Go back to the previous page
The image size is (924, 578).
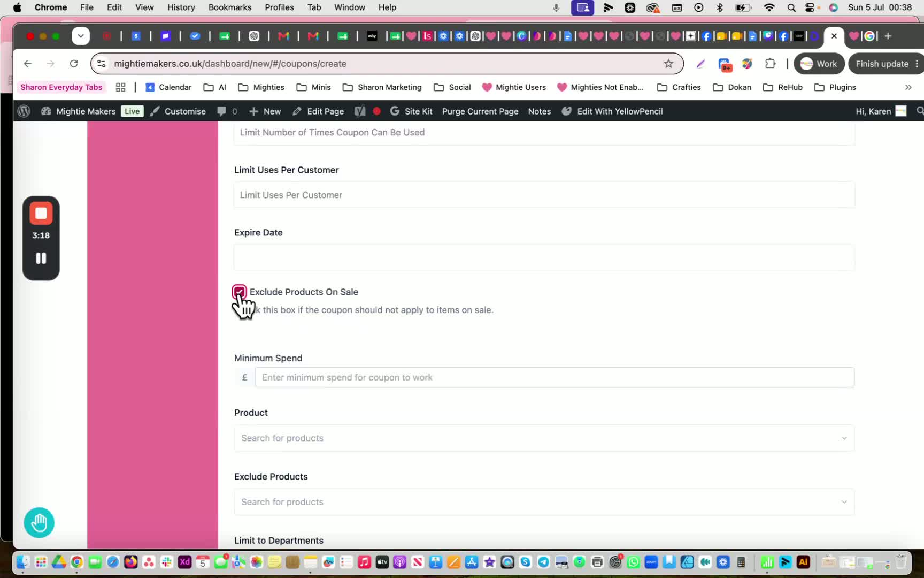click(28, 64)
